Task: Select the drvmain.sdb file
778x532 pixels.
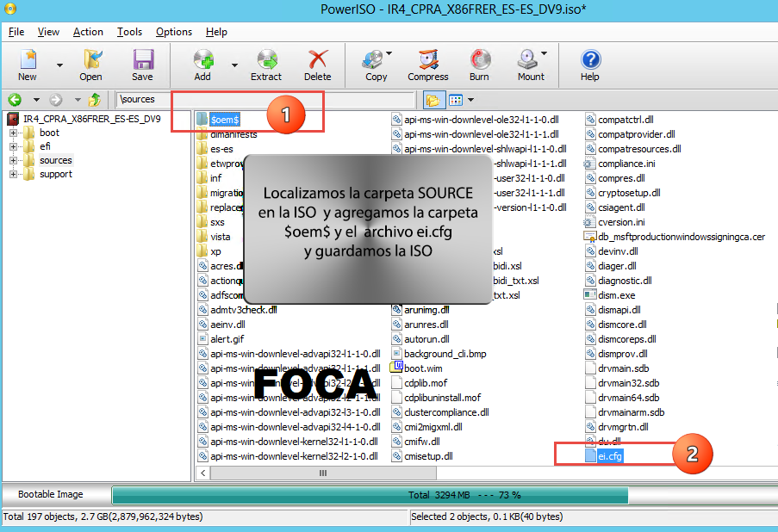Action: tap(623, 368)
